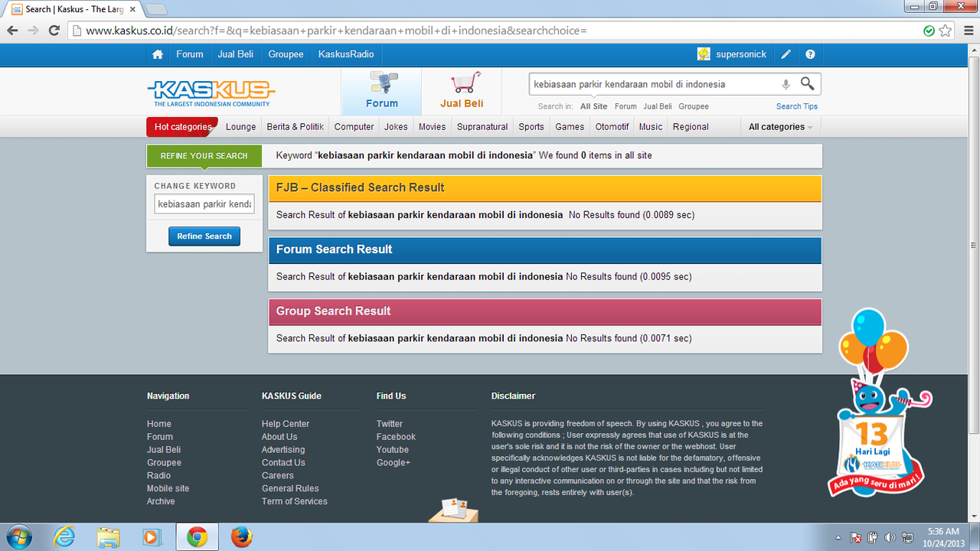Image resolution: width=980 pixels, height=551 pixels.
Task: Bookmark the page with the star icon
Action: [946, 31]
